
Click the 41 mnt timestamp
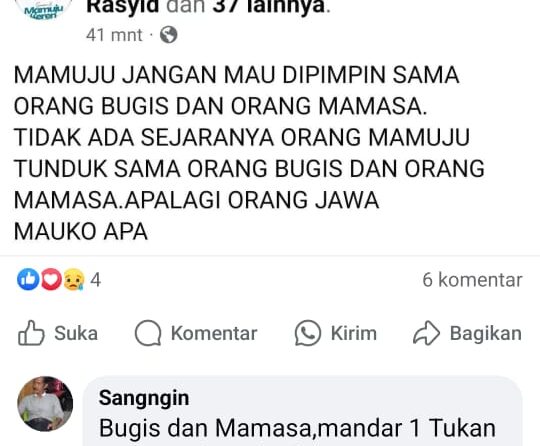(x=114, y=35)
